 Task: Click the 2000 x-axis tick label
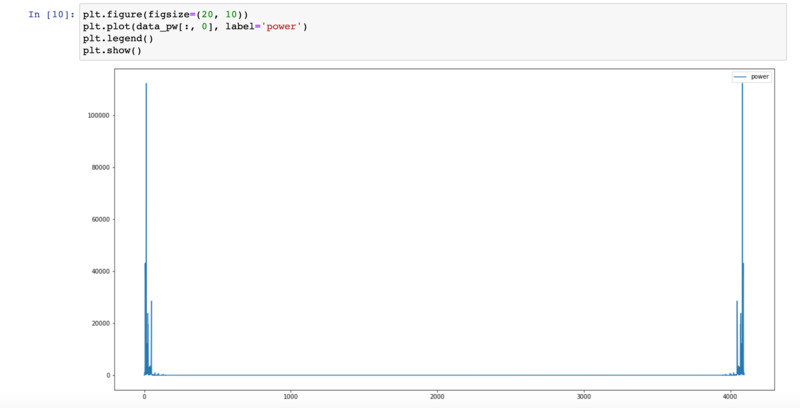[x=437, y=396]
